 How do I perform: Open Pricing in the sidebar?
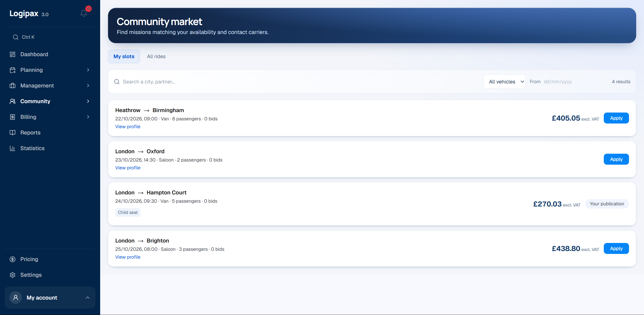click(x=50, y=259)
